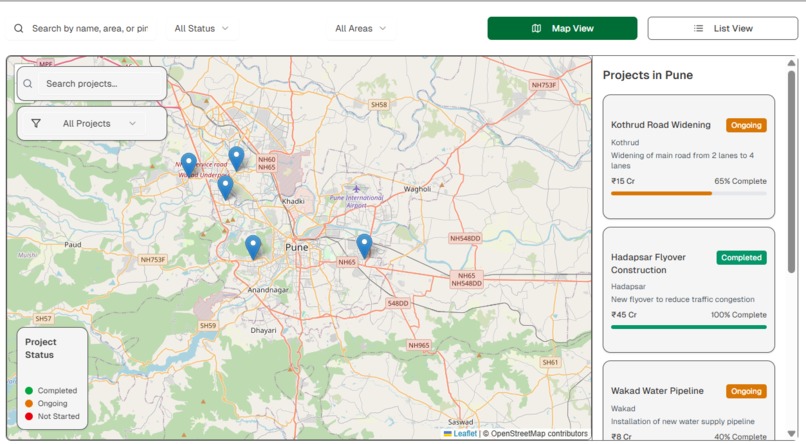Screen dimensions: 806x444
Task: Click the magnifier icon in top search bar
Action: pos(19,28)
